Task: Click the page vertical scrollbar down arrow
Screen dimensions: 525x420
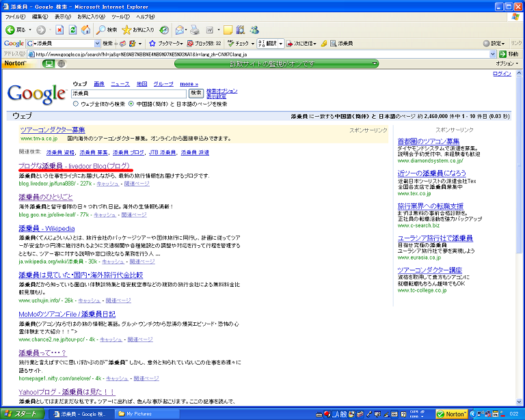Action: (x=519, y=402)
